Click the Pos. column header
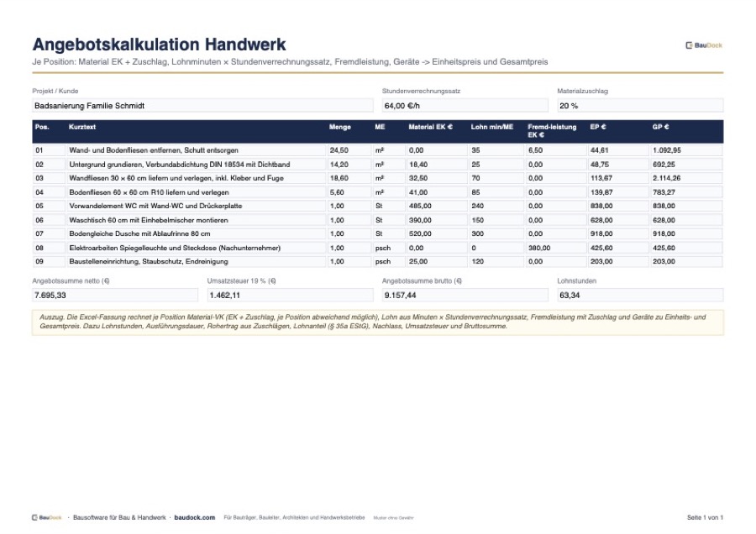756x534 pixels. click(42, 127)
